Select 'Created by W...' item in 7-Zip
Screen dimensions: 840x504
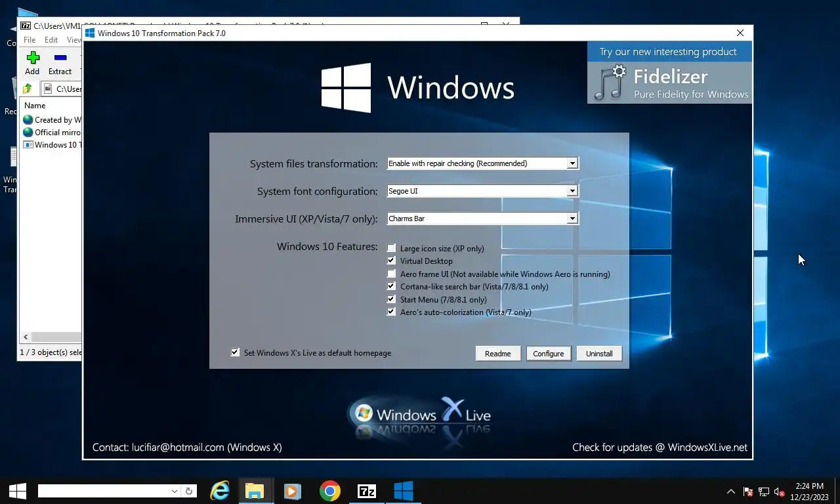pos(52,120)
